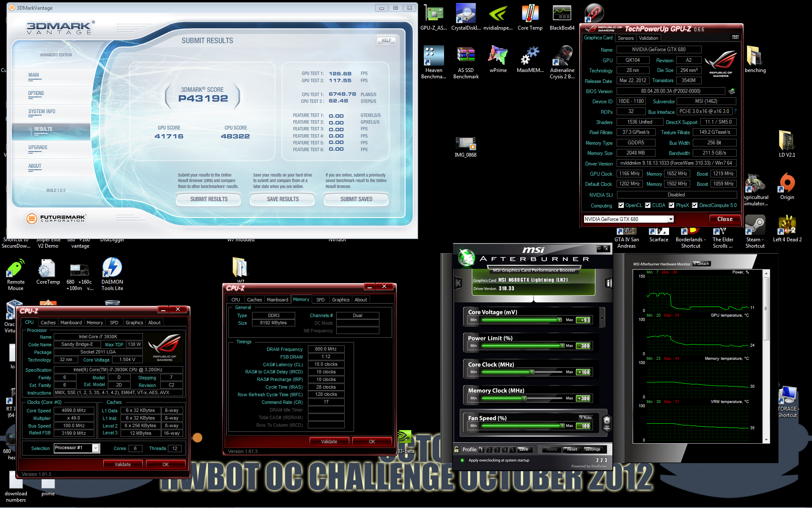812x508 pixels.
Task: Open the AS SSD Benchmark desktop icon
Action: coord(466,62)
